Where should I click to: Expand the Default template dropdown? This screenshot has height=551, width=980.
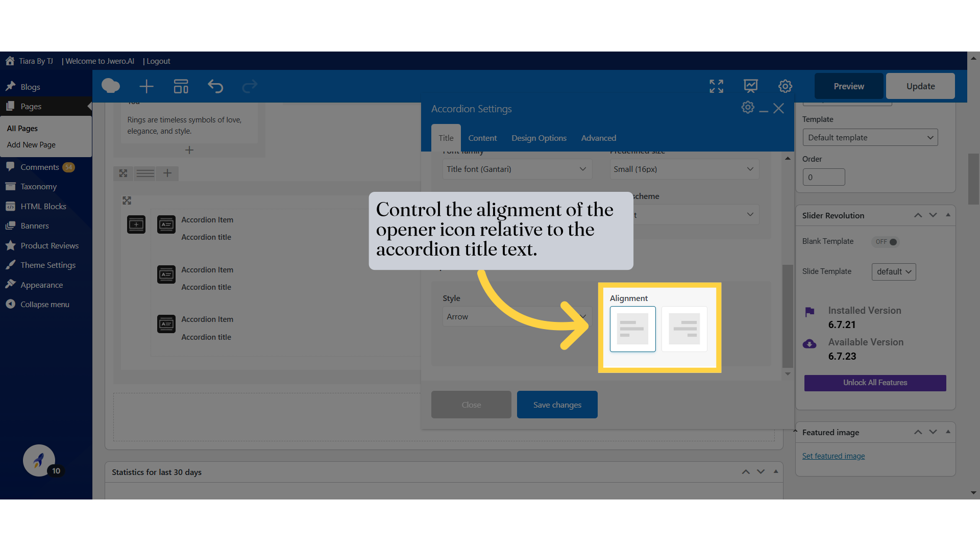[870, 138]
